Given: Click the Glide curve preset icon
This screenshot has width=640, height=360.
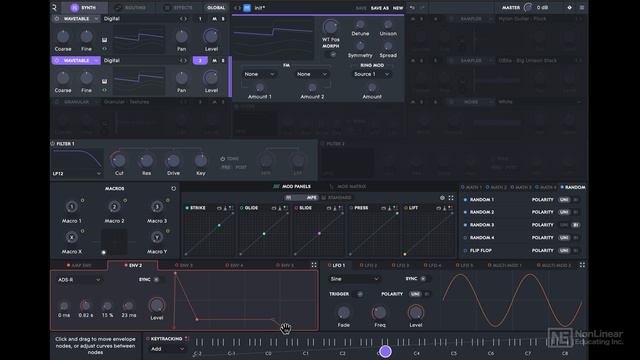Looking at the screenshot, I should click(x=274, y=208).
